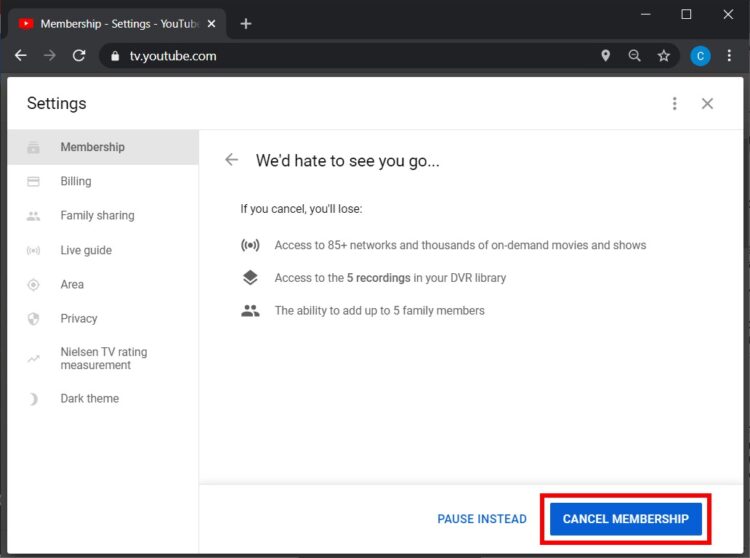Go back from We'd hate to see you go
The image size is (750, 558).
232,159
